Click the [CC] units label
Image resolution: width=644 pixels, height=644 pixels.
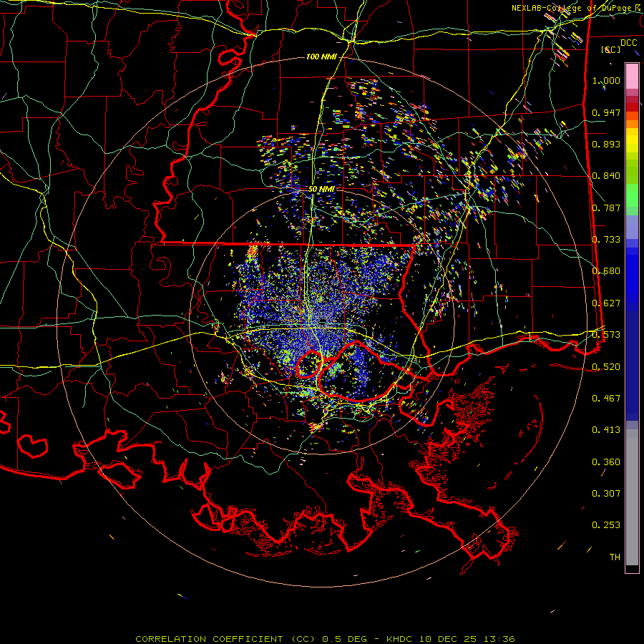pos(611,49)
